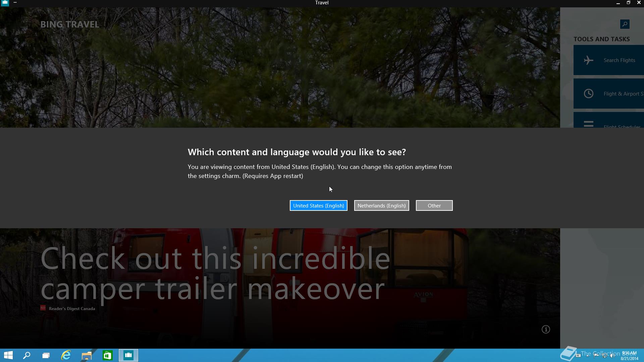Minimize the Travel window
This screenshot has height=362, width=644.
tap(618, 3)
